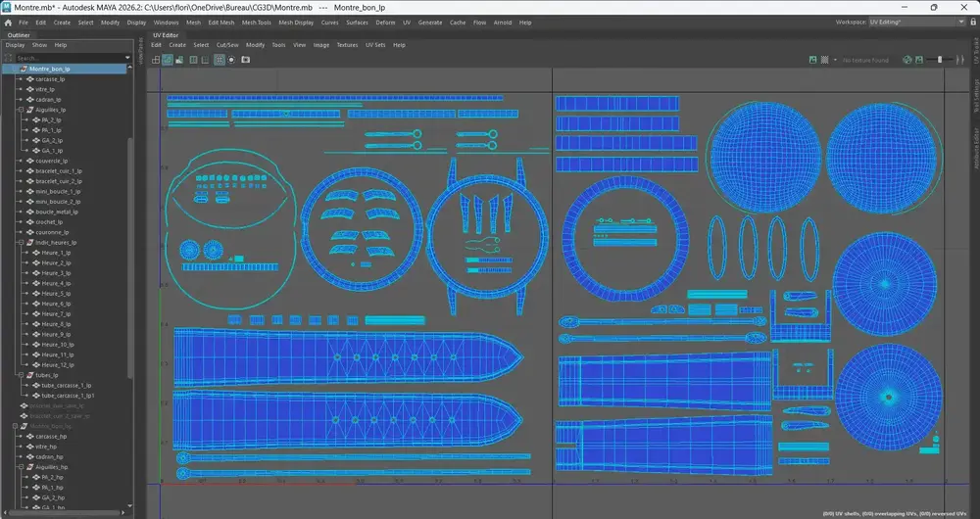This screenshot has height=519, width=980.
Task: Open the UV Toolkit side tab
Action: pos(976,51)
